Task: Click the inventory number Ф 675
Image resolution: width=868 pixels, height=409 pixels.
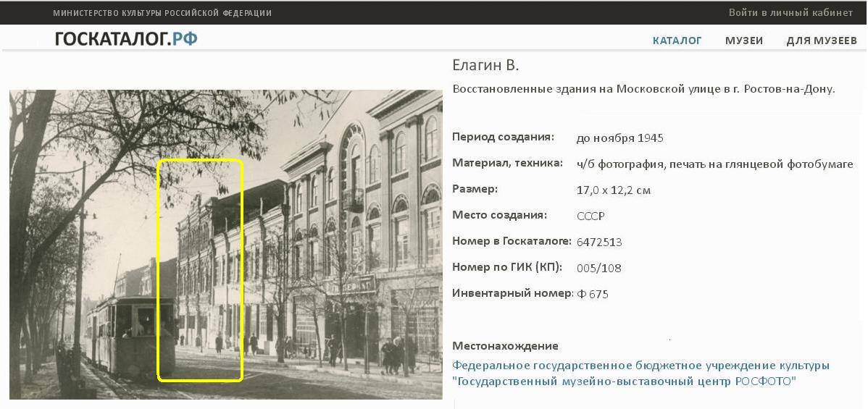Action: tap(593, 294)
